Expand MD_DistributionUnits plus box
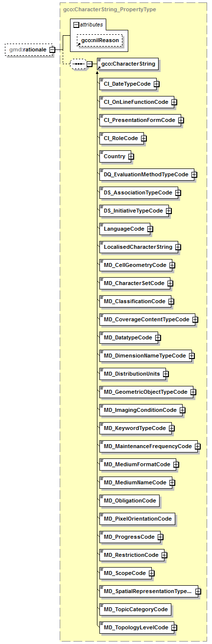The height and width of the screenshot is (644, 212). click(x=165, y=374)
